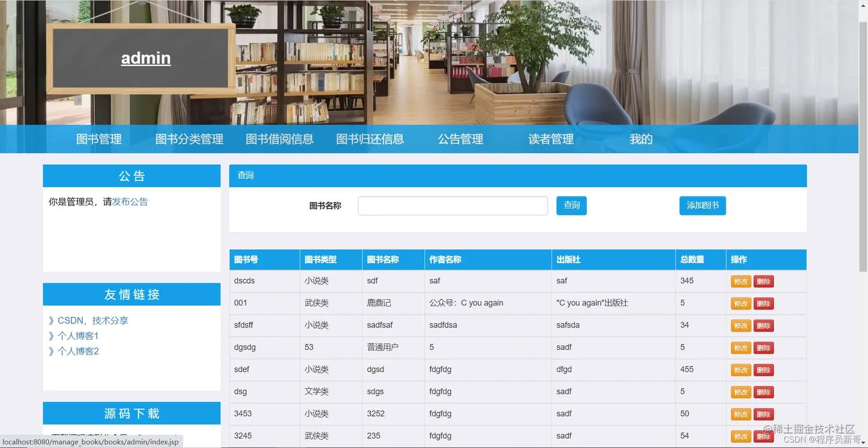Click the 操作 column header
Screen dimensions: 868x448
(x=766, y=260)
